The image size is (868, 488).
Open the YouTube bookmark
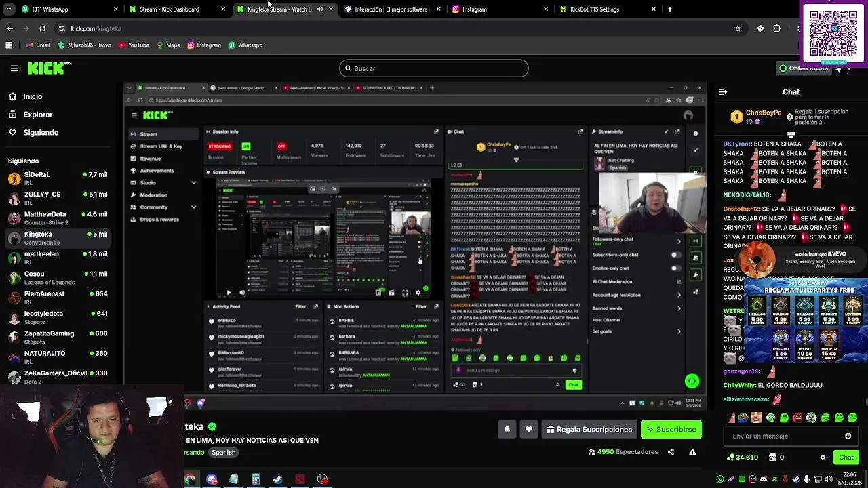(134, 45)
